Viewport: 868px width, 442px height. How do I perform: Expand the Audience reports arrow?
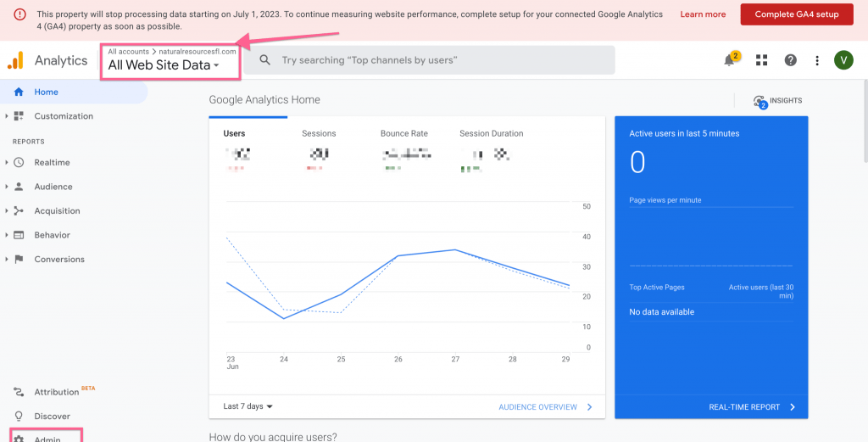(x=6, y=187)
